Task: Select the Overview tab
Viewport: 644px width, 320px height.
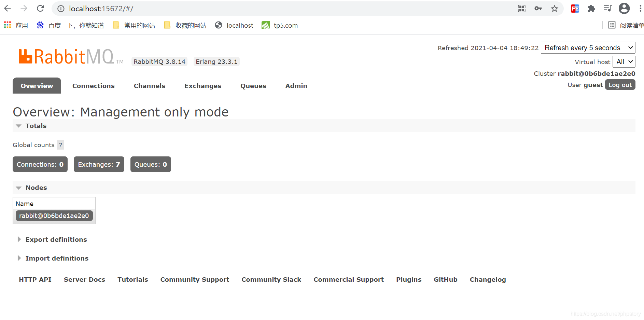Action: point(37,86)
